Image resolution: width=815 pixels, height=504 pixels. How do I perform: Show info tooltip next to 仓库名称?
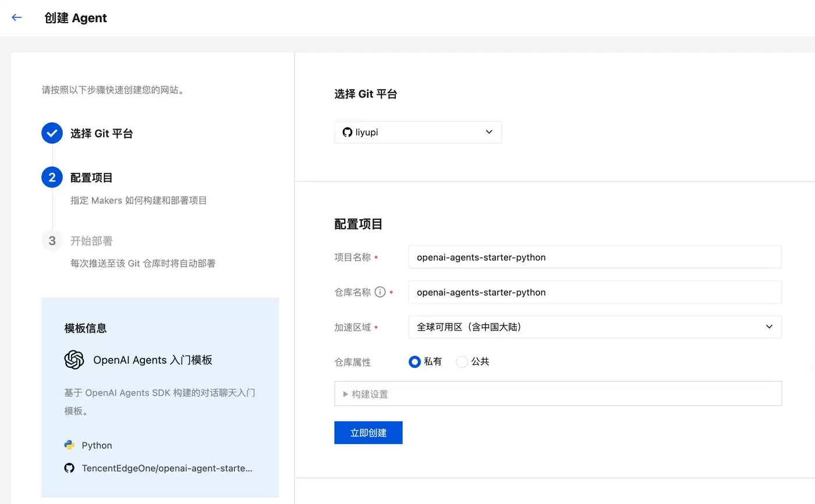tap(380, 292)
